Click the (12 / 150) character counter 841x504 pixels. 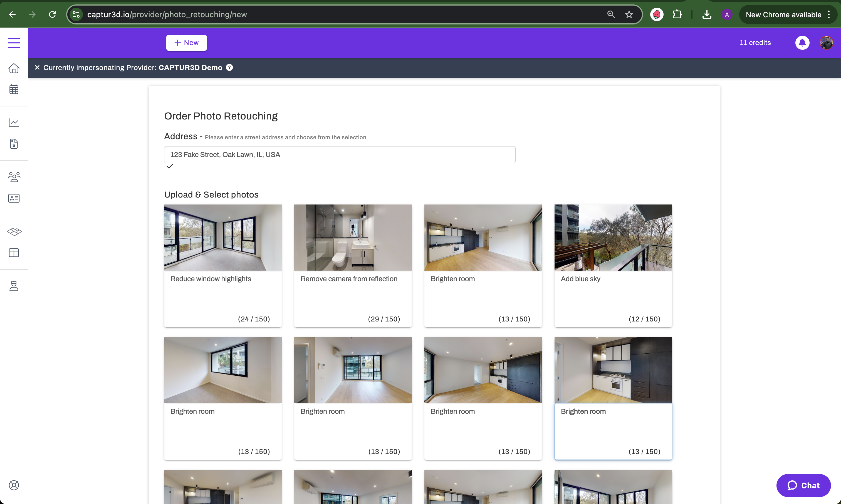point(644,319)
